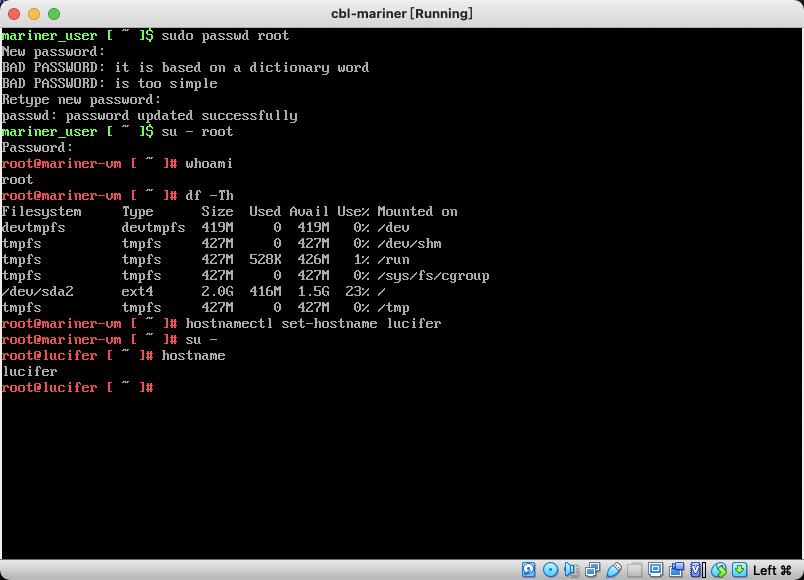Click the 'Filesystem' column header

click(x=42, y=211)
